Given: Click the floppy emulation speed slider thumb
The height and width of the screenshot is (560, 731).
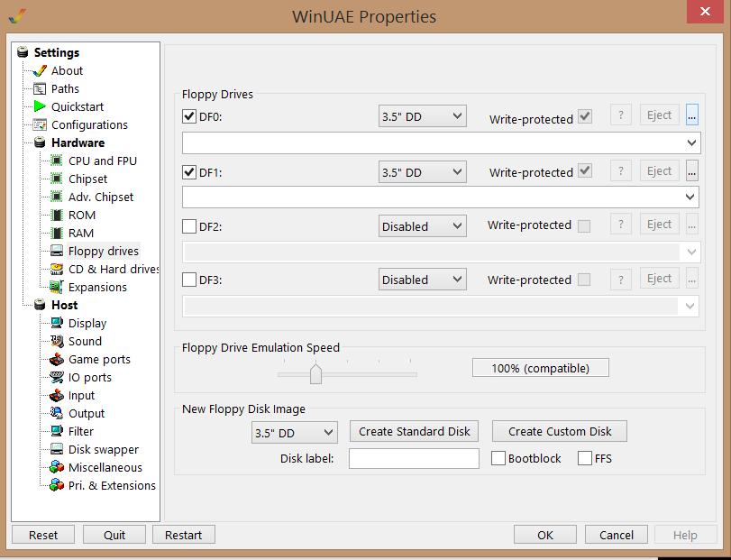Looking at the screenshot, I should (x=315, y=374).
